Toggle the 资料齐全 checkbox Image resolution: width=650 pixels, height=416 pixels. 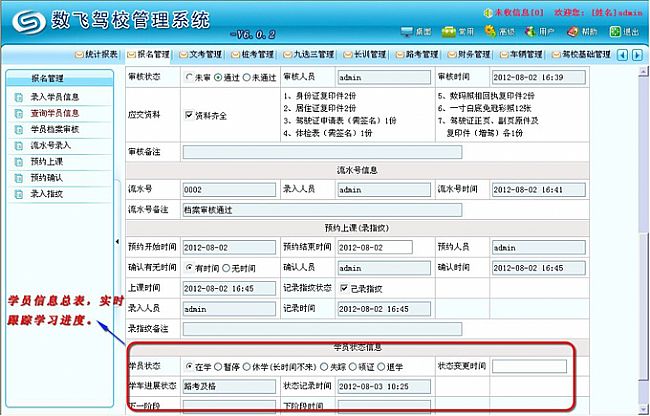tap(189, 115)
